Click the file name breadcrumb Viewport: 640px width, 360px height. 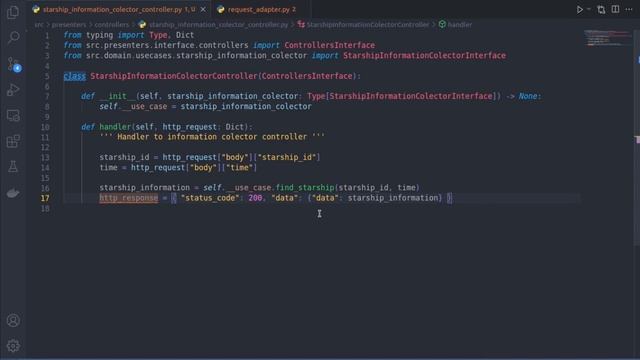tap(218, 24)
